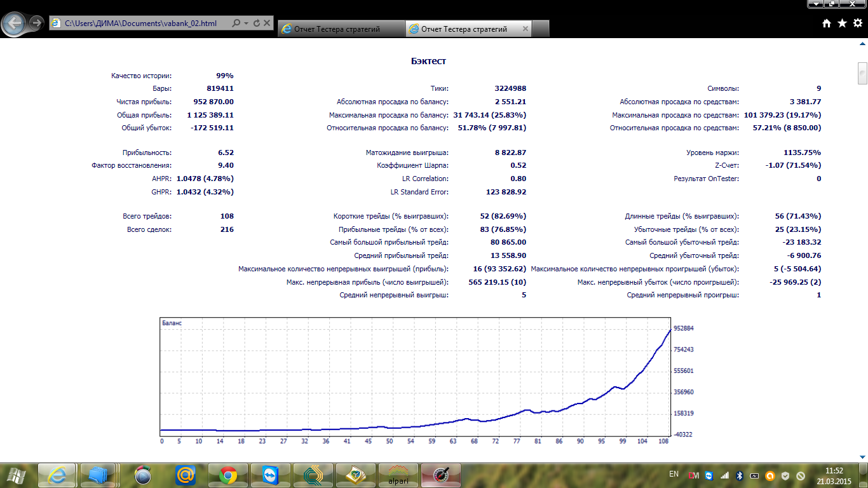
Task: Focus the address bar with vabank_02.html path
Action: (x=140, y=23)
